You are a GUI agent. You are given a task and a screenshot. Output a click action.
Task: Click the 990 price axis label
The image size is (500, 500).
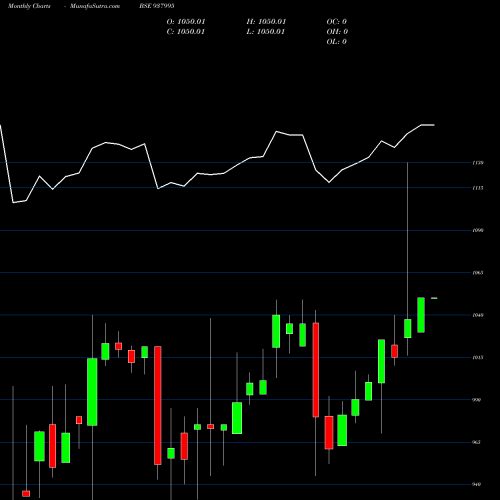click(x=477, y=400)
